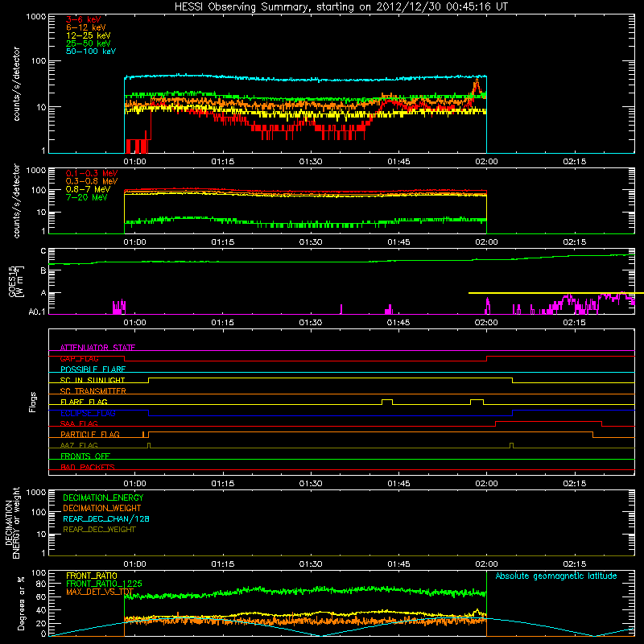Click the 02:15 tick label under GOES panel

click(574, 323)
